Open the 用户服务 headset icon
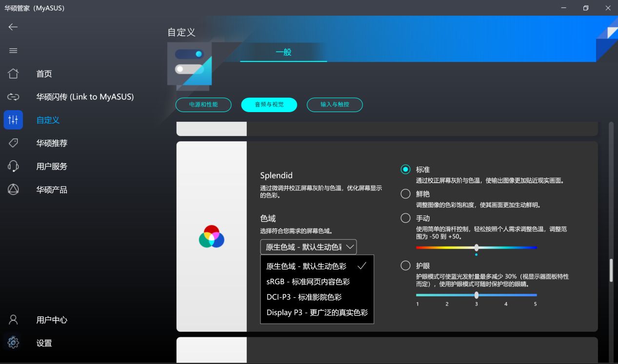Image resolution: width=618 pixels, height=364 pixels. click(x=13, y=166)
